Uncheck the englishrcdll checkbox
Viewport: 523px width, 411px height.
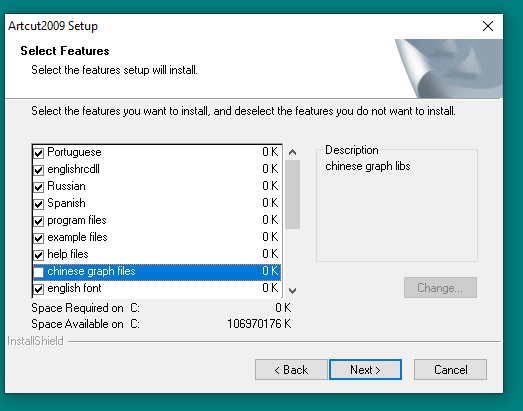tap(39, 170)
